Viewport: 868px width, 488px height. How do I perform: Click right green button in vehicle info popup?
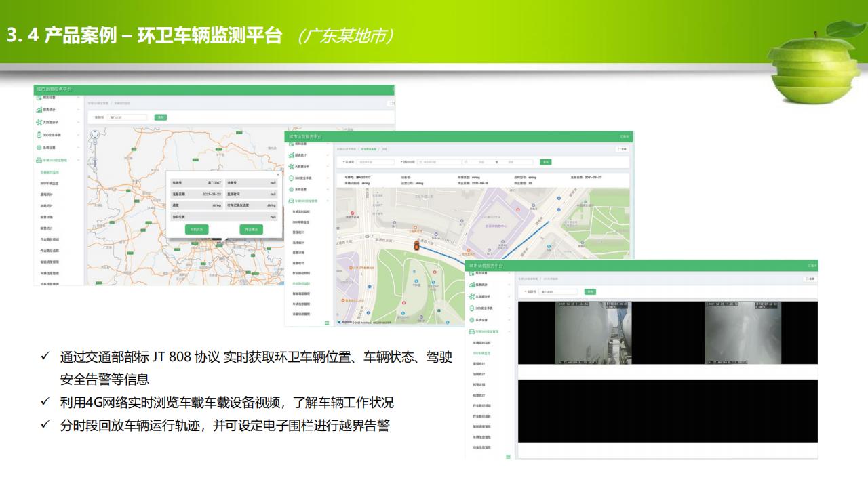252,229
